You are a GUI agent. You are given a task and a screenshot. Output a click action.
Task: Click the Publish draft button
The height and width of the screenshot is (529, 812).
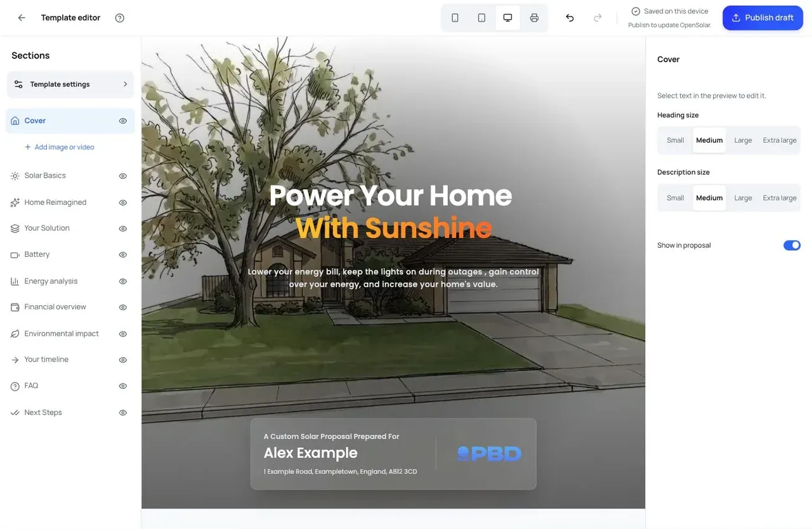(x=763, y=18)
